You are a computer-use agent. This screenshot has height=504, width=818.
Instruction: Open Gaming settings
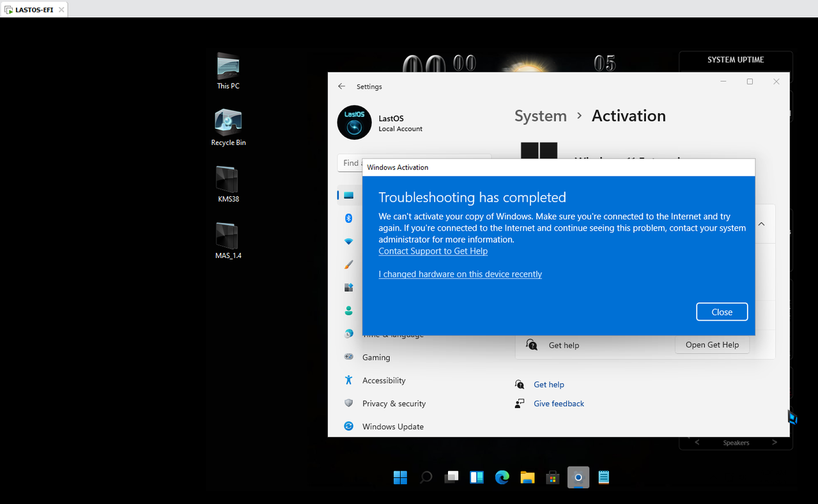coord(376,357)
